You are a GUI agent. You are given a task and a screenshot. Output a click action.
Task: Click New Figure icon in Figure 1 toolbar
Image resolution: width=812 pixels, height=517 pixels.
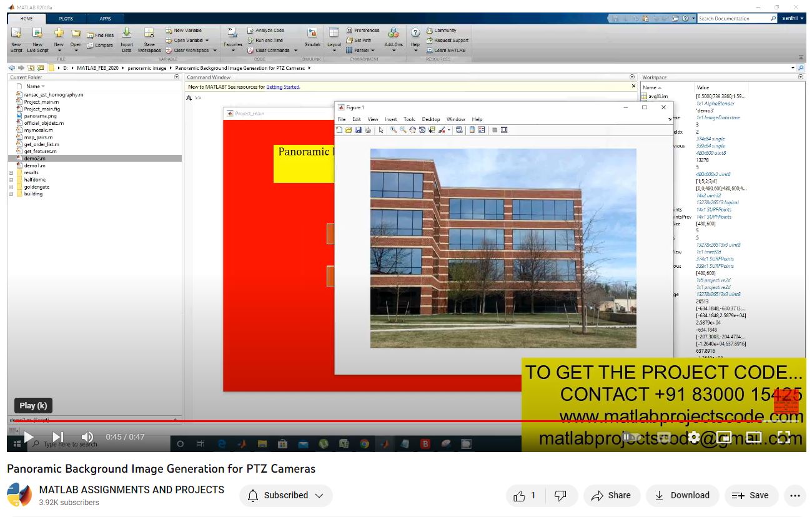tap(340, 130)
